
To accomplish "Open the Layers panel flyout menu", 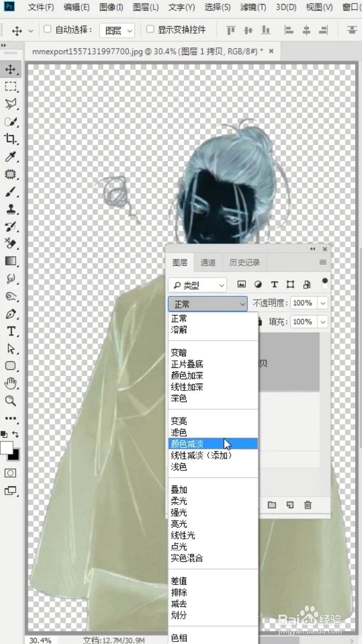I will 323,263.
